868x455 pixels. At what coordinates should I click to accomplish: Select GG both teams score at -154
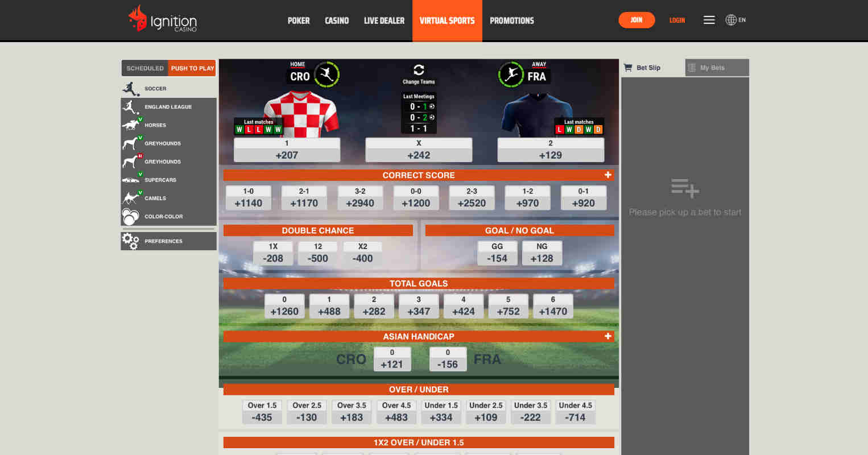point(497,253)
